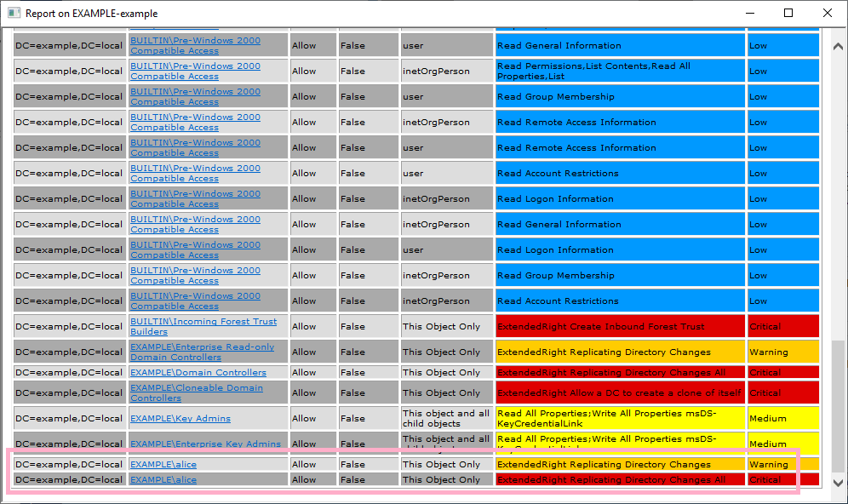Select Critical severity cell in last alice row
The height and width of the screenshot is (504, 848).
[783, 479]
